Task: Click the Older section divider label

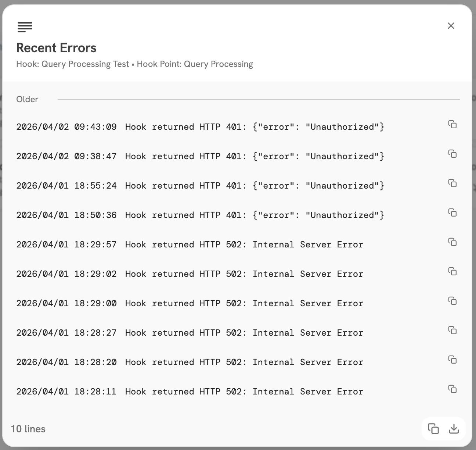Action: (27, 99)
